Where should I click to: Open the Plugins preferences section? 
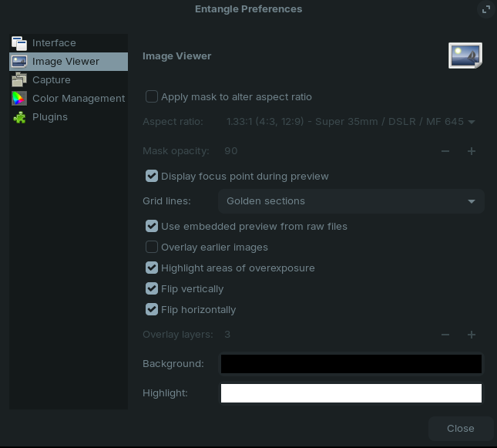coord(50,117)
